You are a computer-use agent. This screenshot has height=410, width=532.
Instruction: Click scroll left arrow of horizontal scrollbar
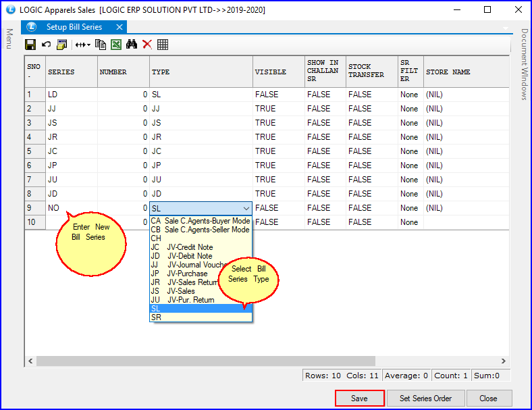tap(30, 361)
